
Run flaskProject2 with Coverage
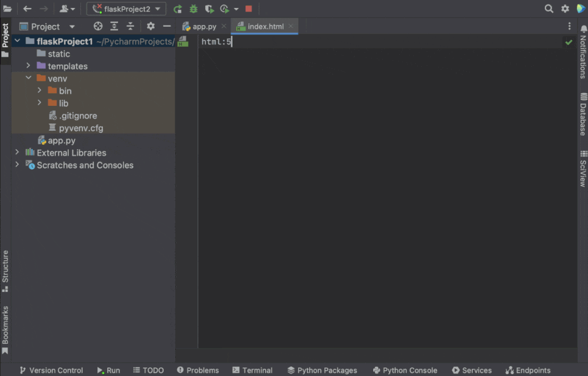[x=209, y=9]
